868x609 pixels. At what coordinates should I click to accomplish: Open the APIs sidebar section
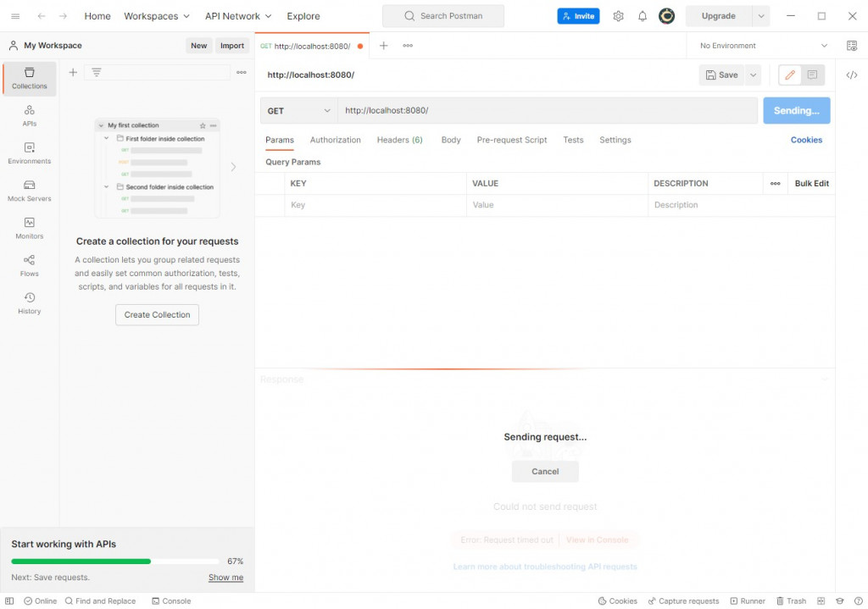30,116
